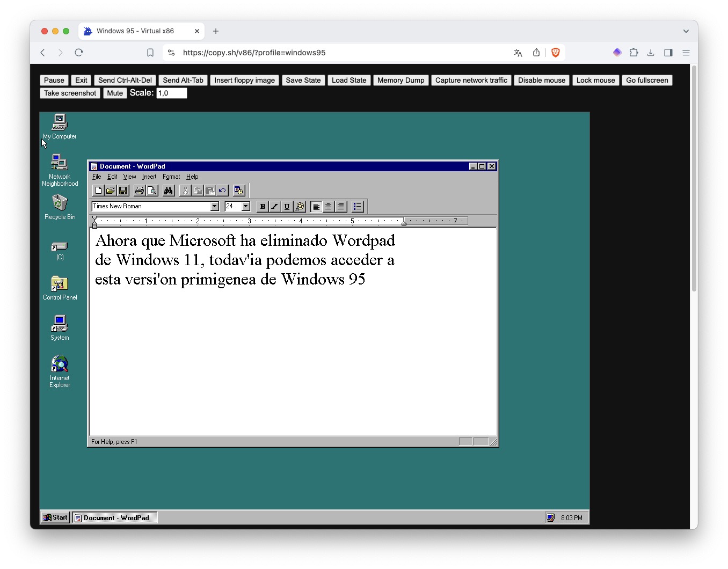Save the document using the Save icon
The height and width of the screenshot is (569, 728).
(123, 191)
